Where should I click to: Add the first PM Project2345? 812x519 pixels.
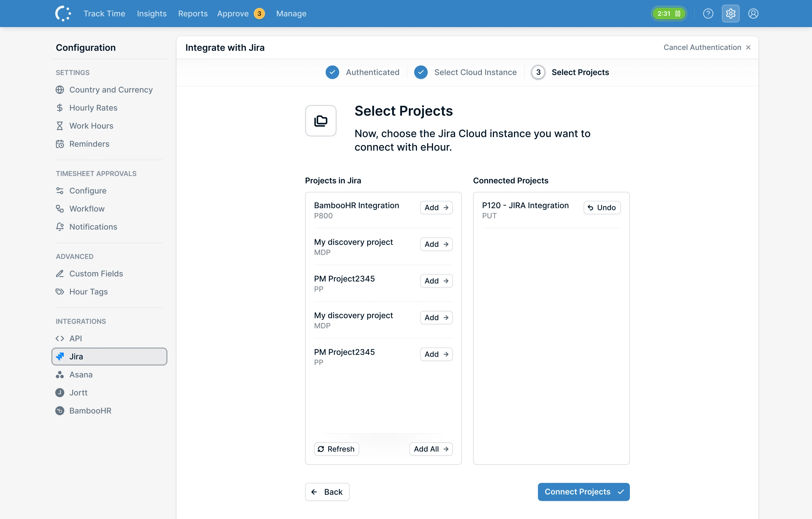[x=436, y=281]
